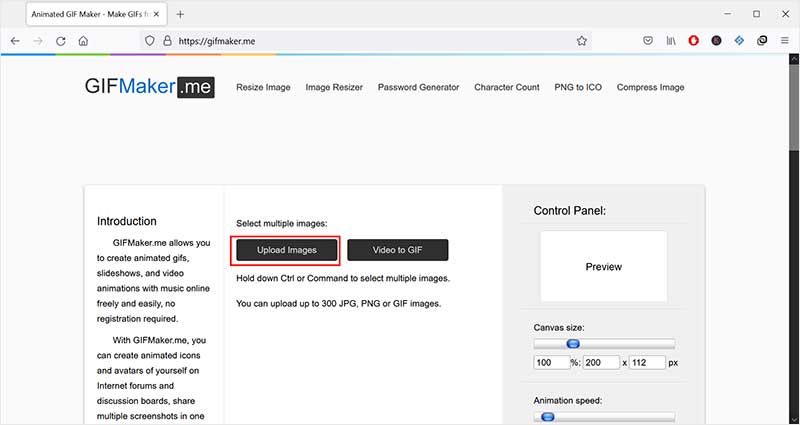Click the 'Canvas size:' label
Image resolution: width=800 pixels, height=425 pixels.
pos(559,328)
